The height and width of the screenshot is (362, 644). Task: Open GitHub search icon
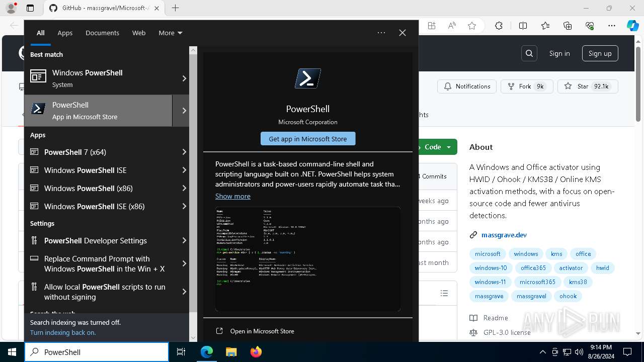click(529, 53)
